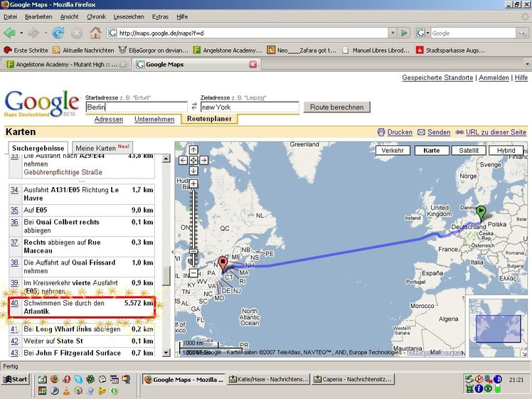Swap start and destination addresses icon
This screenshot has height=399, width=532.
[194, 107]
